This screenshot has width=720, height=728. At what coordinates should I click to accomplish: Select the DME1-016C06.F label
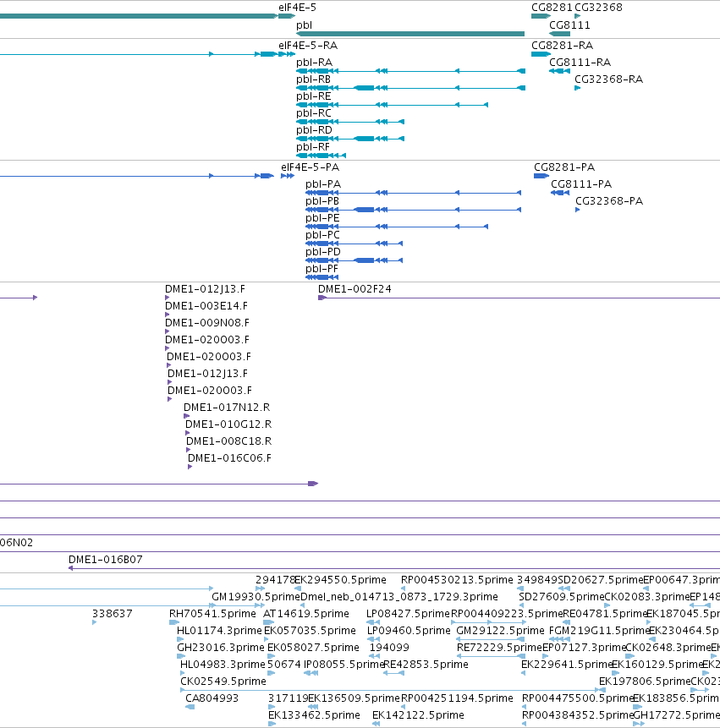[x=229, y=458]
